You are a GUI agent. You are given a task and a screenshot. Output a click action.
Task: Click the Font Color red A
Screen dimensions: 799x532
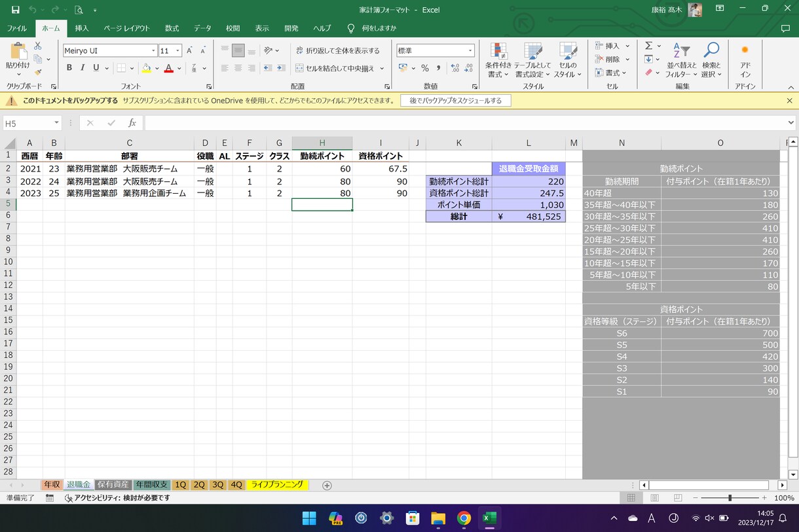coord(168,68)
